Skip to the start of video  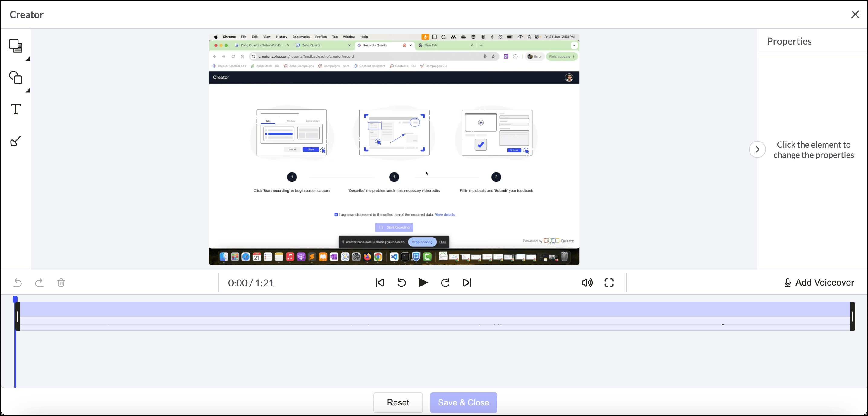tap(380, 283)
